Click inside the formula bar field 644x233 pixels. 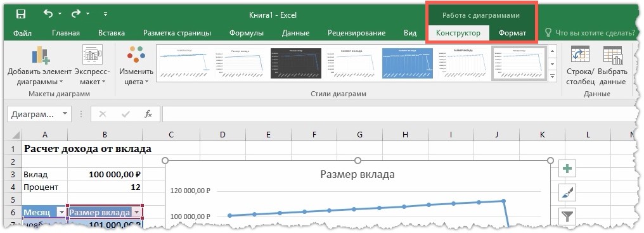point(399,114)
